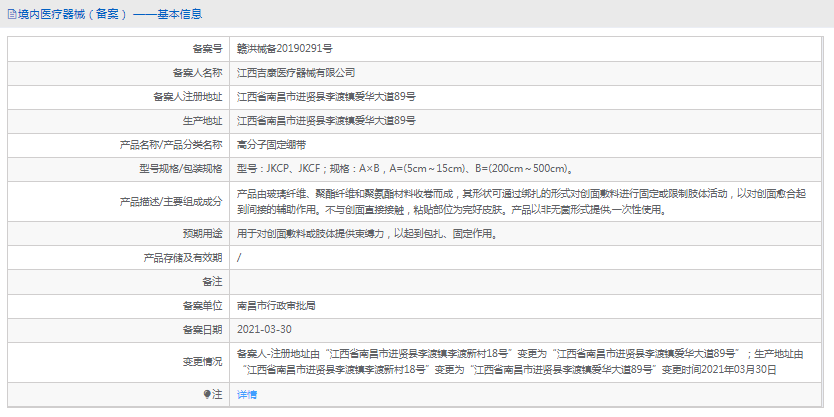Click the 备案人注册地址 row label

pyautogui.click(x=188, y=97)
